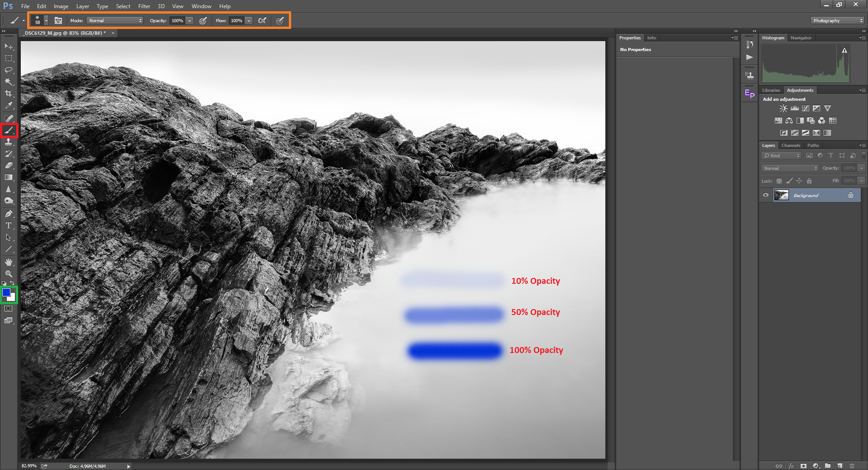Switch to the Navigator tab
Image resolution: width=868 pixels, height=470 pixels.
801,38
